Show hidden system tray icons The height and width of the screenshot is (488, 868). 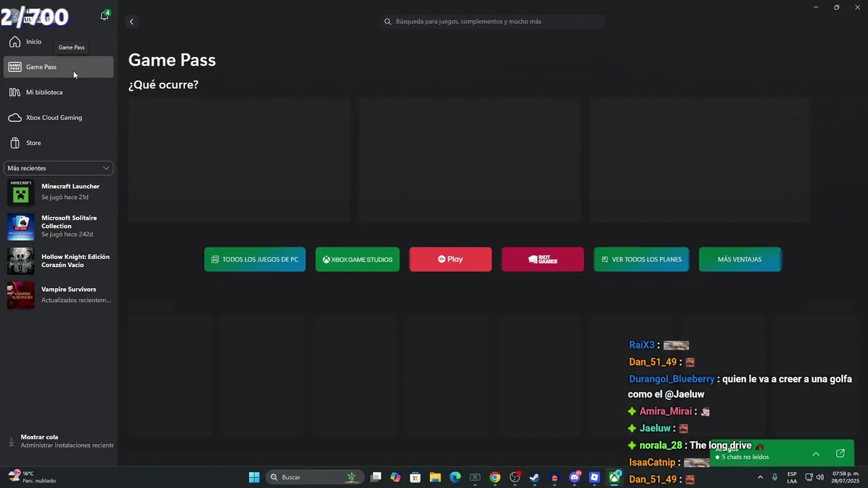click(x=760, y=477)
